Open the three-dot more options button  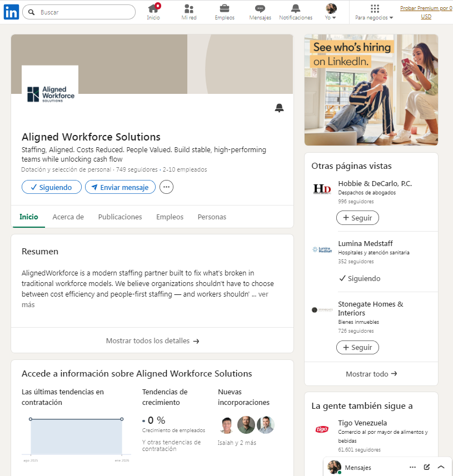pyautogui.click(x=167, y=187)
